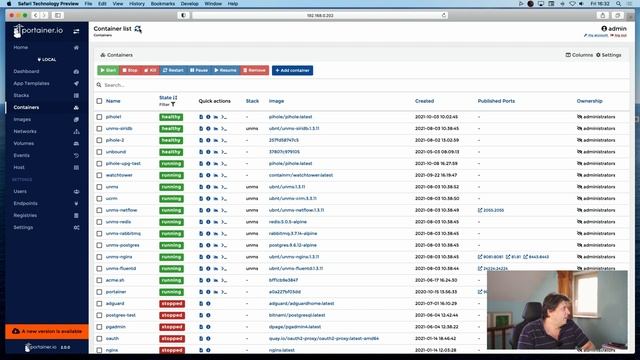
Task: Click Dashboard icon in sidebar
Action: (76, 71)
